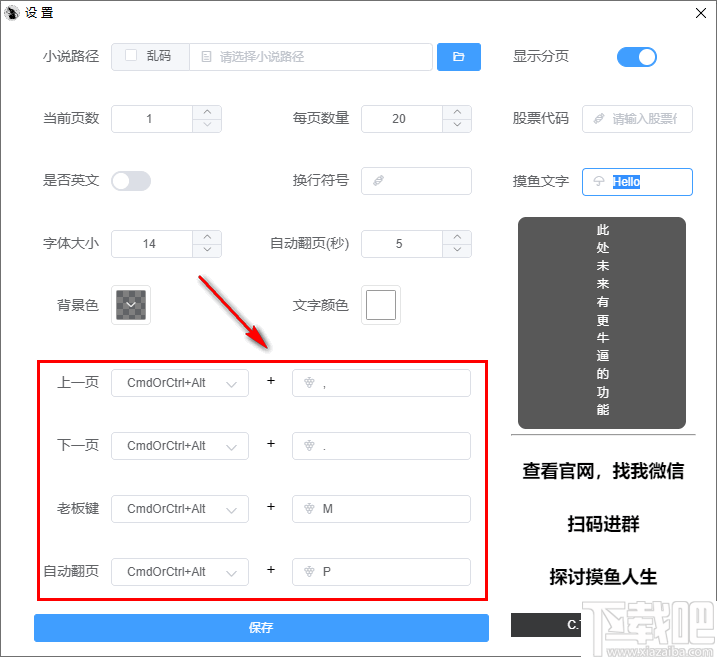
Task: Click the 字体大小 value field showing 14
Action: click(x=152, y=244)
